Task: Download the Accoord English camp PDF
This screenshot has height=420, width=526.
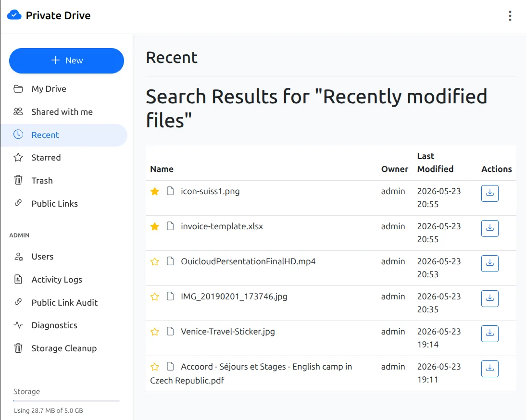Action: [490, 369]
